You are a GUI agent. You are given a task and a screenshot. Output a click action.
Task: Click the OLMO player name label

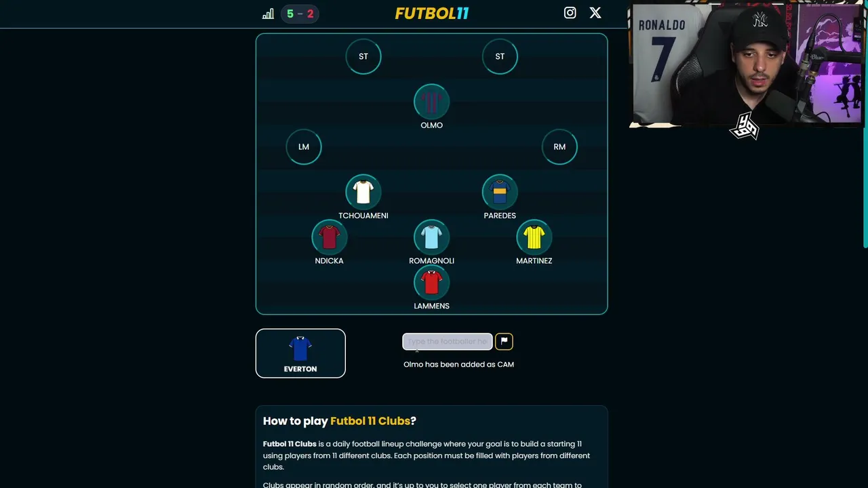(431, 125)
